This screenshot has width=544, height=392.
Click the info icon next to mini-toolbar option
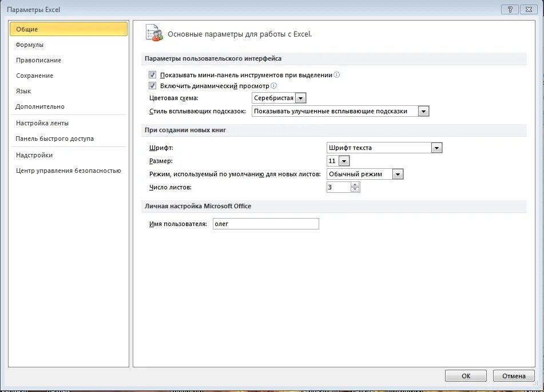click(x=336, y=74)
